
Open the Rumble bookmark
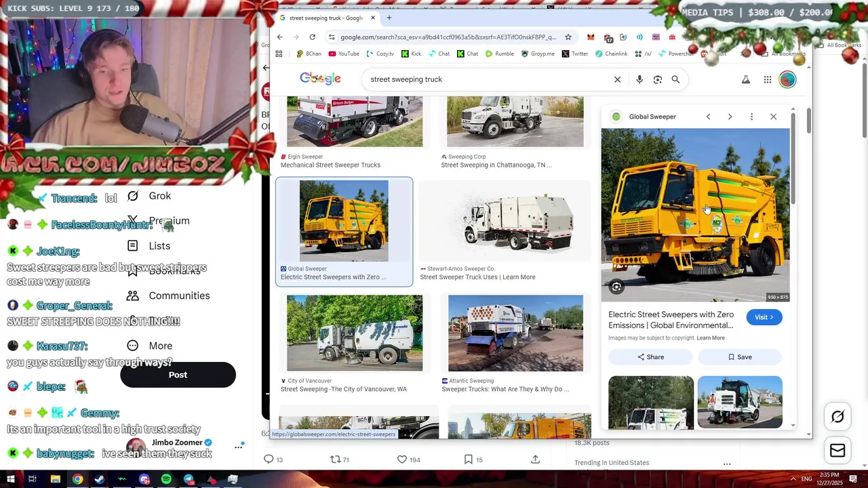(x=499, y=54)
